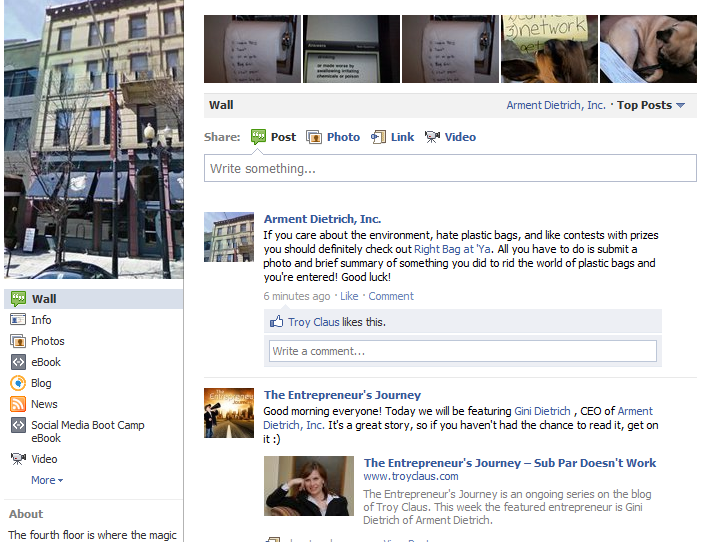
Task: Click the Blog icon in sidebar
Action: coord(18,383)
